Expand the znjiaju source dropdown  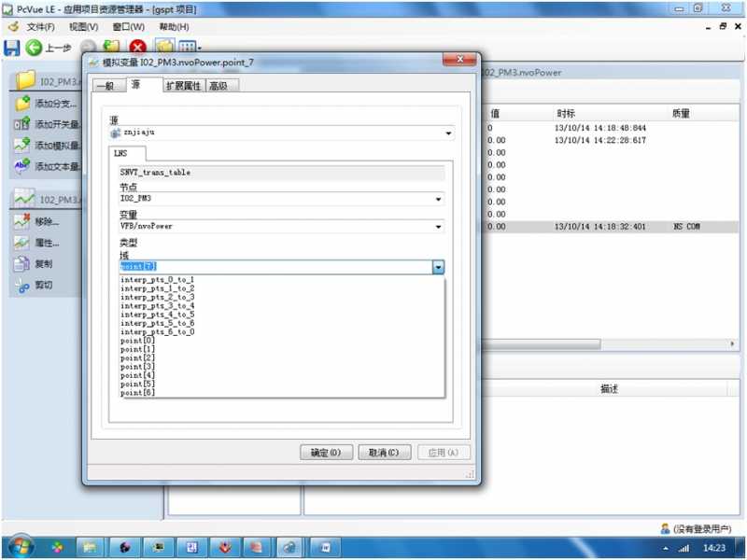coord(448,133)
